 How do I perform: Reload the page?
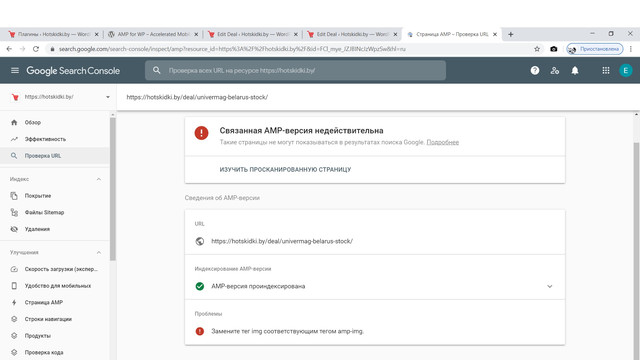pyautogui.click(x=36, y=49)
